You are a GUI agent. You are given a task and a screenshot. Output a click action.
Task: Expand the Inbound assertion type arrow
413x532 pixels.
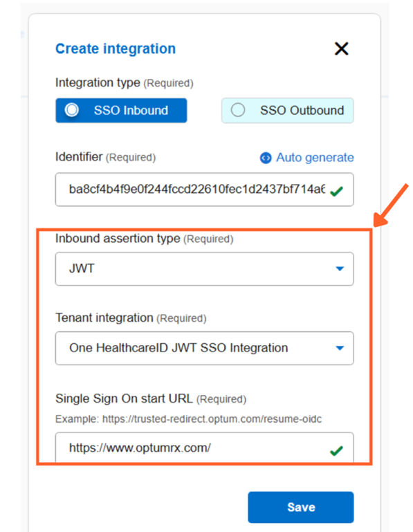coord(340,268)
